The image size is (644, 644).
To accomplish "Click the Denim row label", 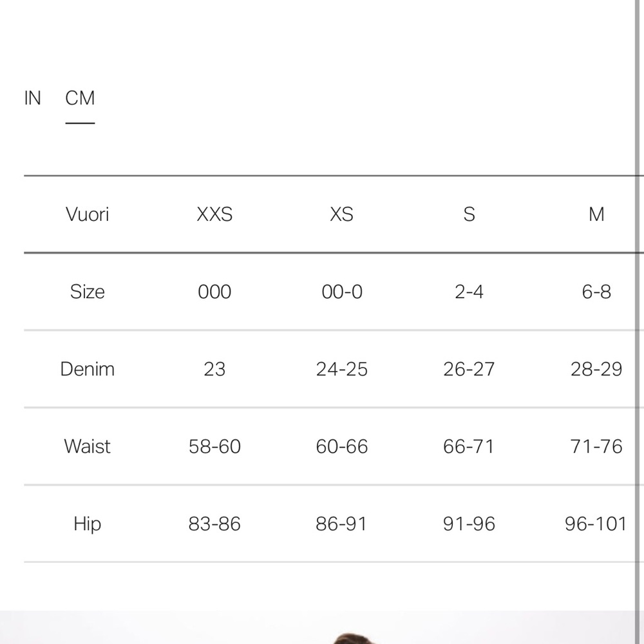I will 87,369.
